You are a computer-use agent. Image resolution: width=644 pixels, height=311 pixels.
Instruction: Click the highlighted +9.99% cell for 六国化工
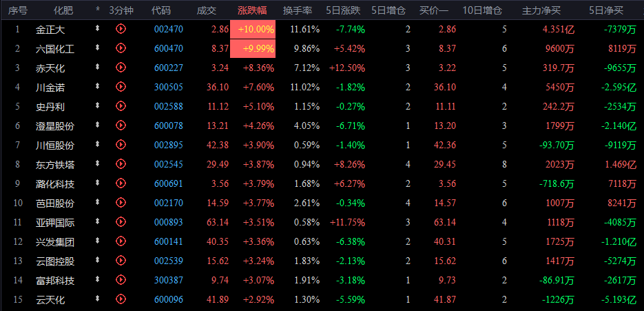click(x=257, y=48)
